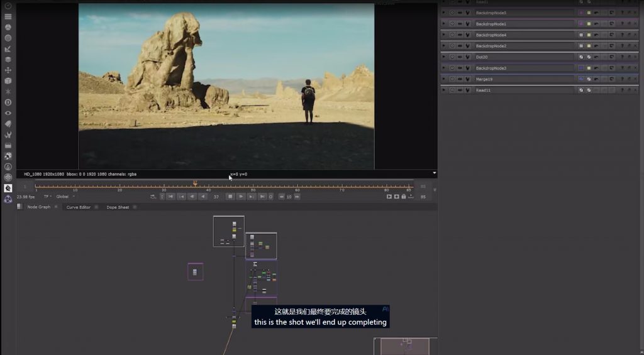
Task: Select the purple backdrop node in graph
Action: 196,271
